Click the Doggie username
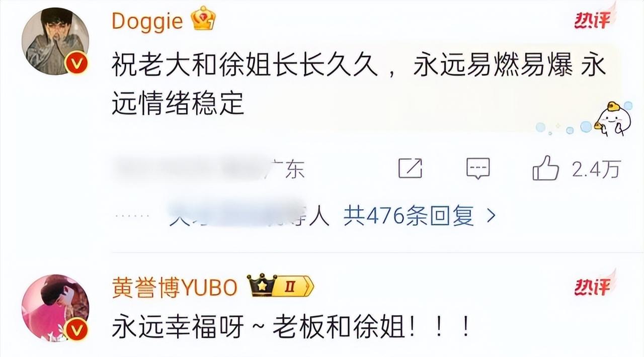This screenshot has height=357, width=644. click(147, 21)
